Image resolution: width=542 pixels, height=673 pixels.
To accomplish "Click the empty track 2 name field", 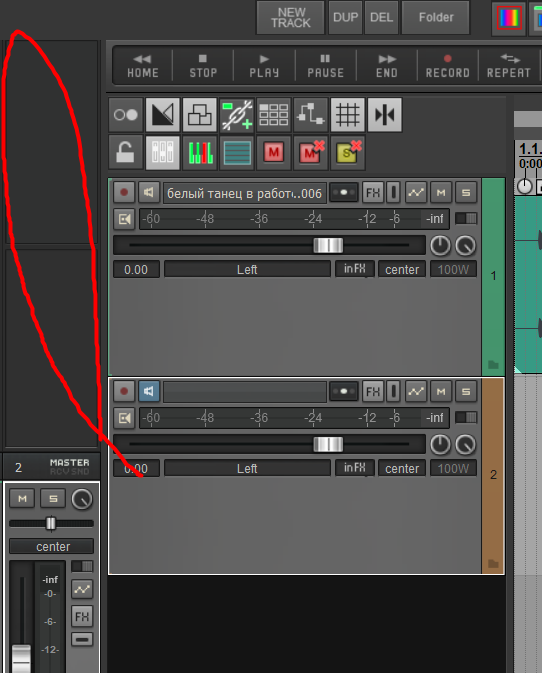I will pyautogui.click(x=245, y=392).
